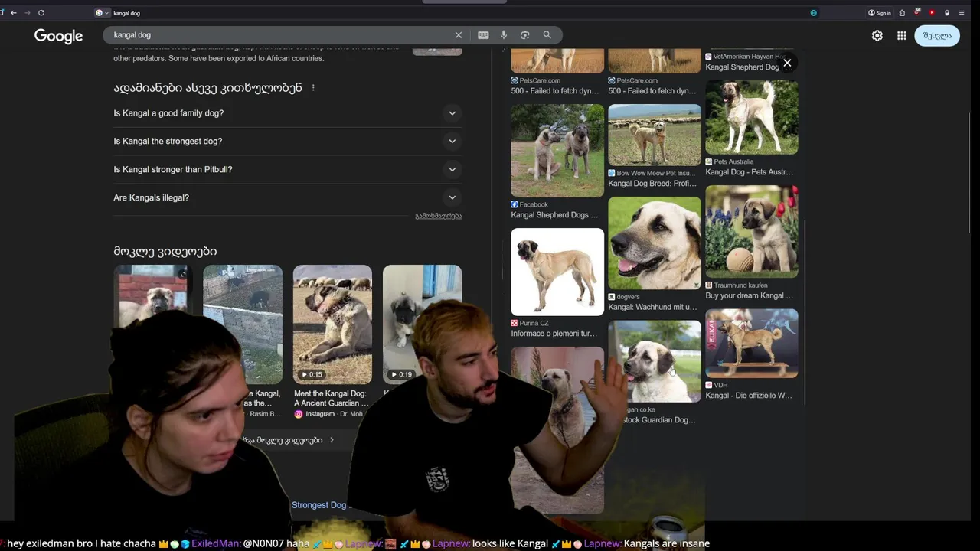
Task: Open the on-screen keyboard input tool
Action: click(x=483, y=35)
